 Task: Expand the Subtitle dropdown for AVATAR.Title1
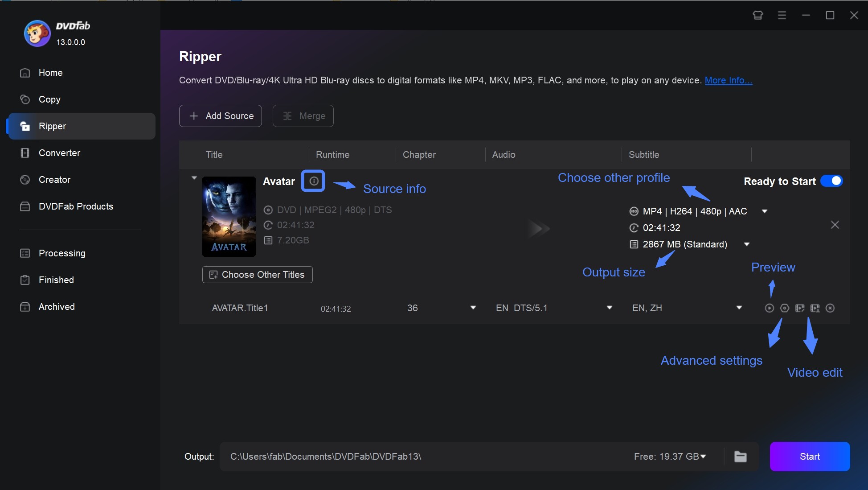click(739, 307)
